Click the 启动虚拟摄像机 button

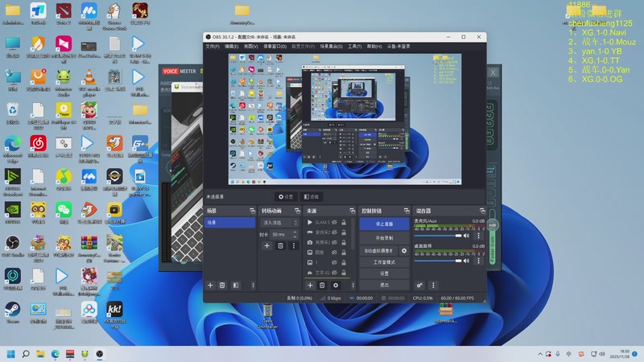coord(378,250)
